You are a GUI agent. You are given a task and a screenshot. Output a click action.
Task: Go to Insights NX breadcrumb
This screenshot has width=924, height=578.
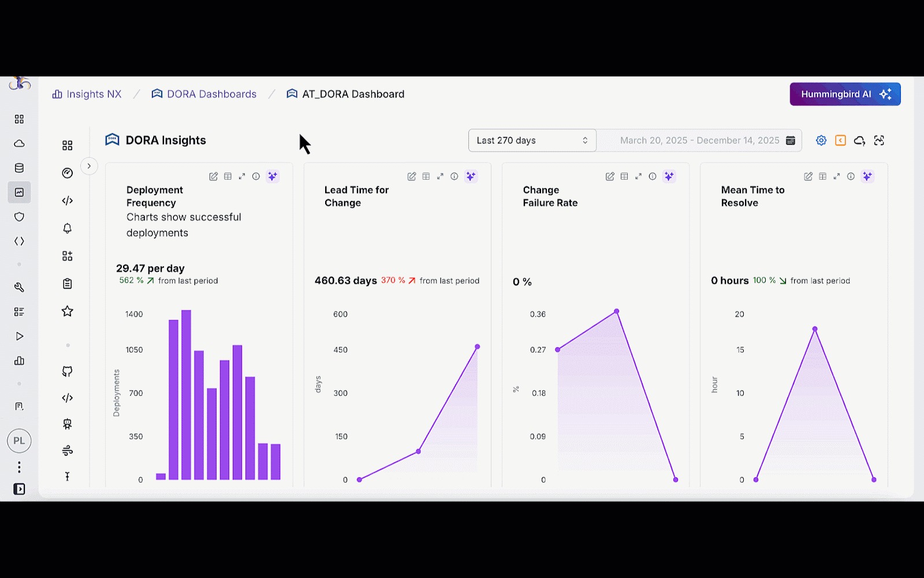(x=87, y=94)
